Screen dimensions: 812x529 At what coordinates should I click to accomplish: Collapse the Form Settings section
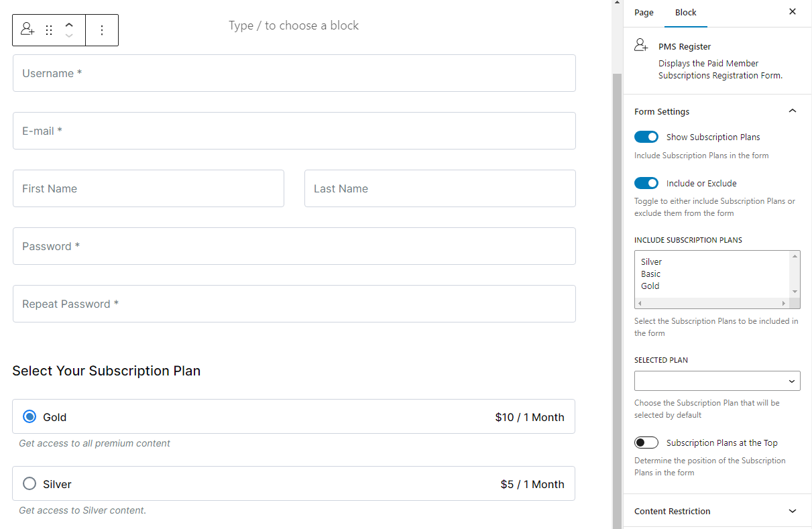point(792,111)
